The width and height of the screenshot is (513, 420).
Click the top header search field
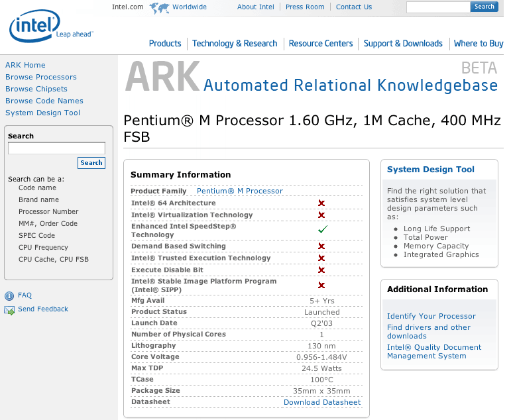coord(438,7)
